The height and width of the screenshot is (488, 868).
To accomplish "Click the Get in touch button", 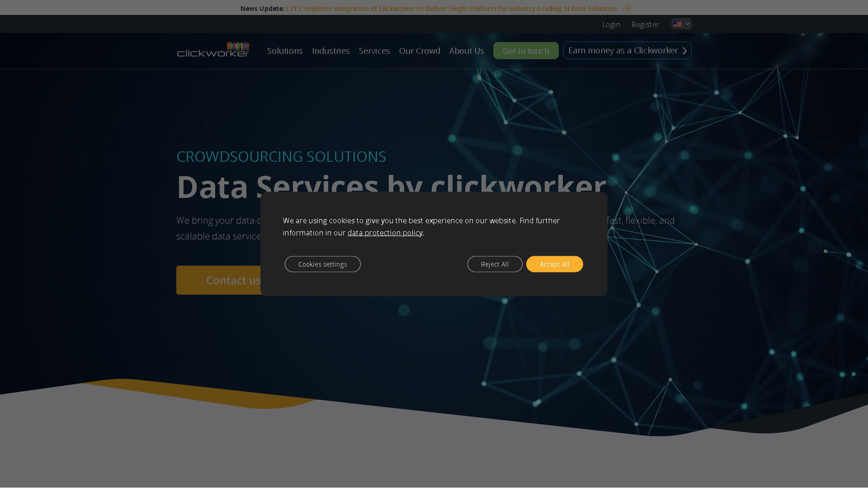I will pyautogui.click(x=526, y=50).
